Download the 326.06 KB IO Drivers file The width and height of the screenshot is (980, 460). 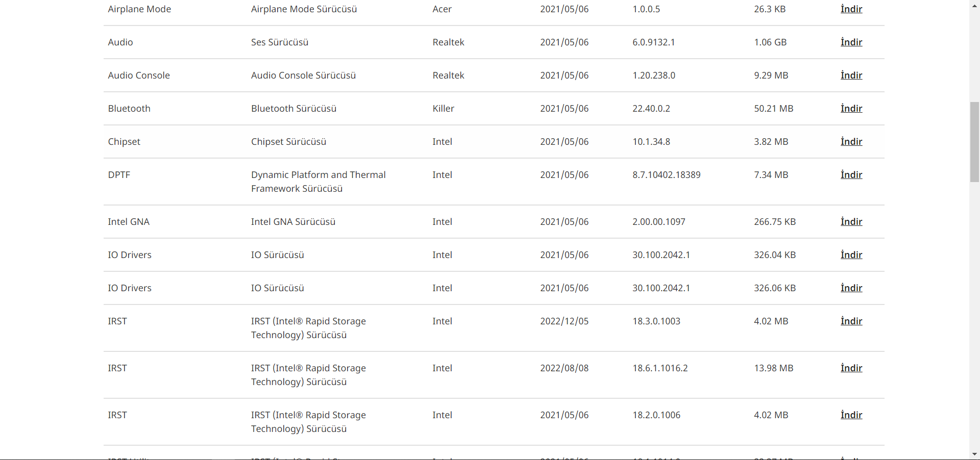[851, 288]
